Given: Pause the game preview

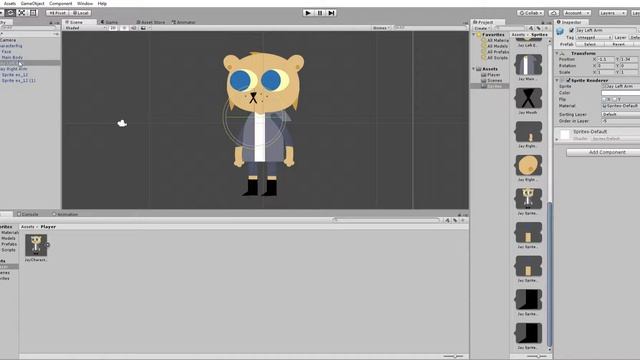Looking at the screenshot, I should coord(320,13).
